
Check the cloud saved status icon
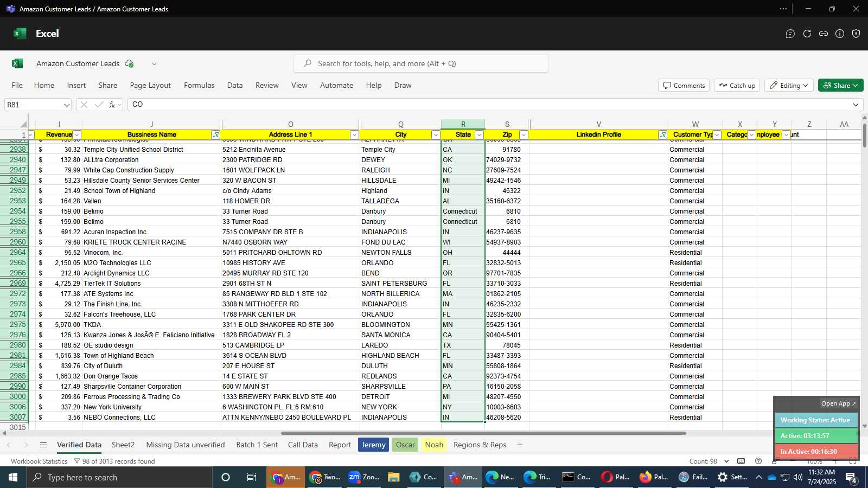(x=129, y=63)
